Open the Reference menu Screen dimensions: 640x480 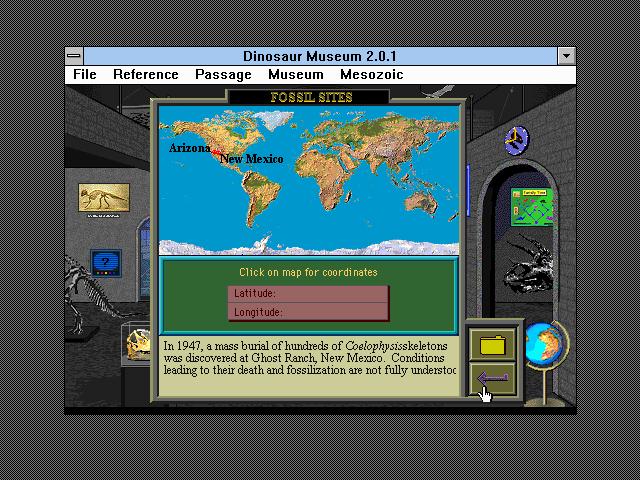pos(146,74)
